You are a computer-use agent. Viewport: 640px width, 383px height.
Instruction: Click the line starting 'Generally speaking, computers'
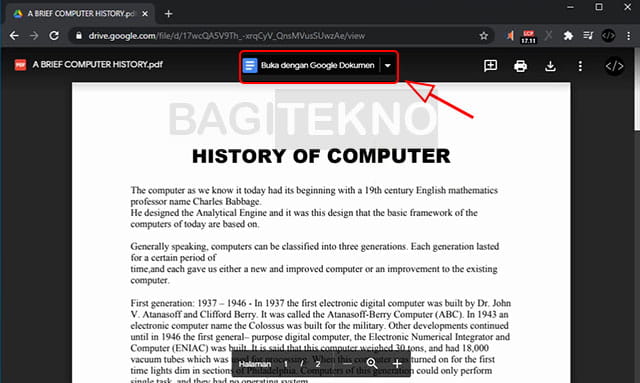315,247
